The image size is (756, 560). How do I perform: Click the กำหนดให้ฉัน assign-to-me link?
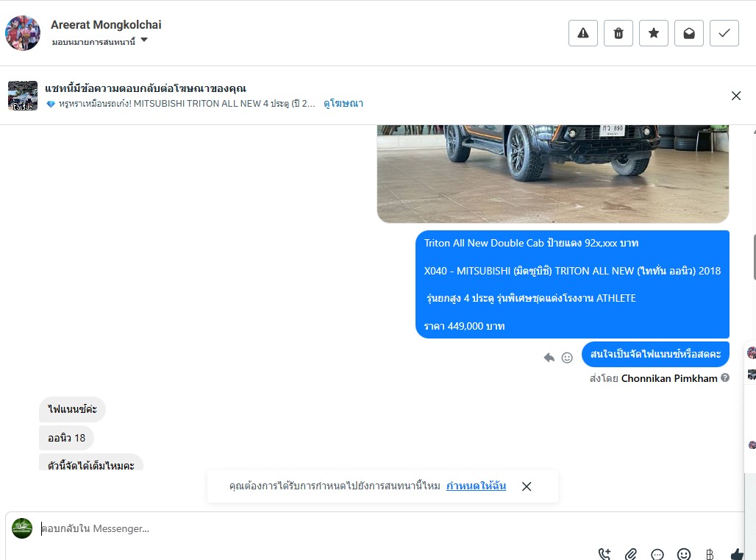(476, 486)
